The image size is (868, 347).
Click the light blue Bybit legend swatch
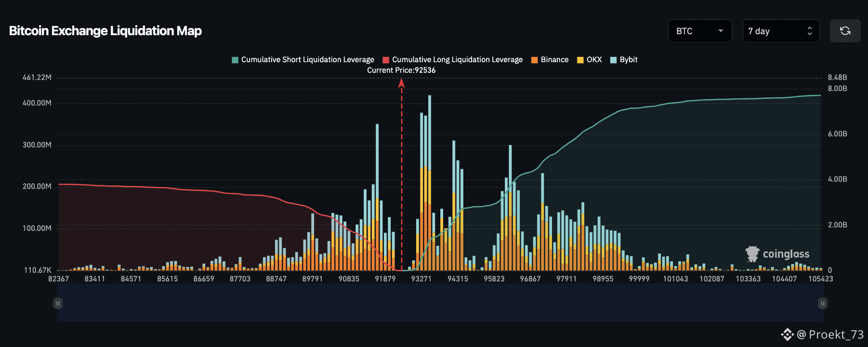coord(614,60)
